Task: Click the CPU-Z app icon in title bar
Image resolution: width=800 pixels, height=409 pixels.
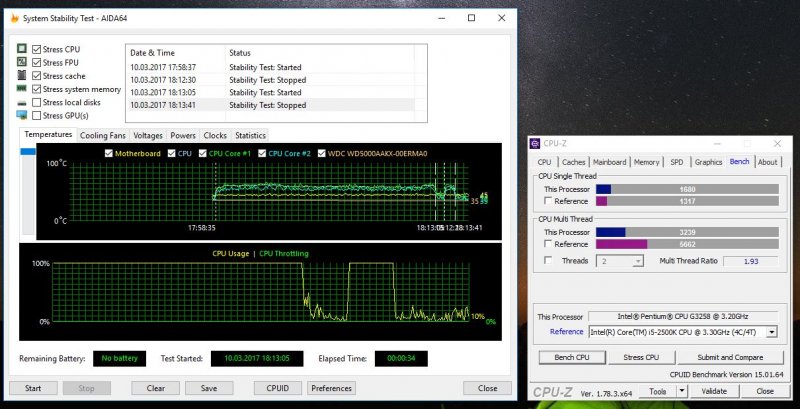Action: pos(536,144)
